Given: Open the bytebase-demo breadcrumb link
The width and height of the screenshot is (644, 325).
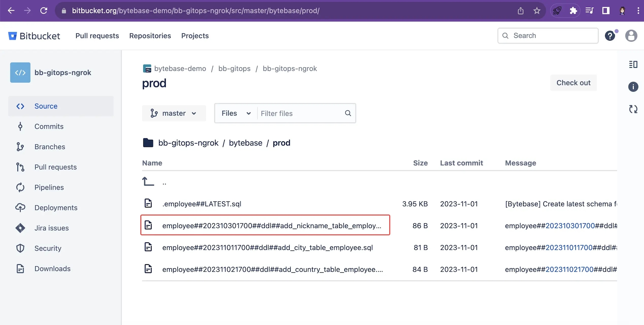Looking at the screenshot, I should 180,68.
